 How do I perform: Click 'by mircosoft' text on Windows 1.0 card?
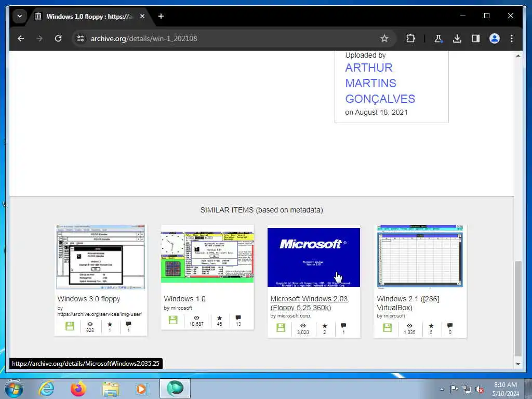pyautogui.click(x=178, y=308)
